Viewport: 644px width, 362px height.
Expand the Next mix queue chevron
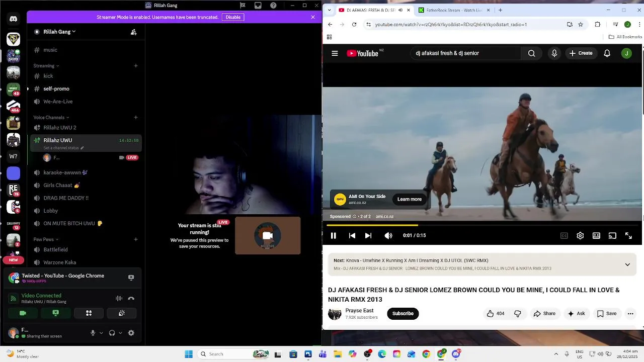pos(627,264)
